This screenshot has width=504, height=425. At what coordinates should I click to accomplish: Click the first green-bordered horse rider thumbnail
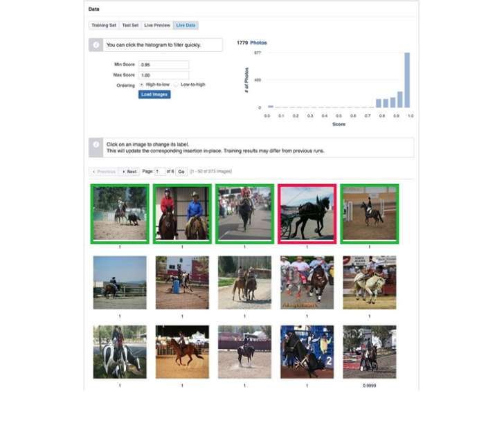[120, 214]
